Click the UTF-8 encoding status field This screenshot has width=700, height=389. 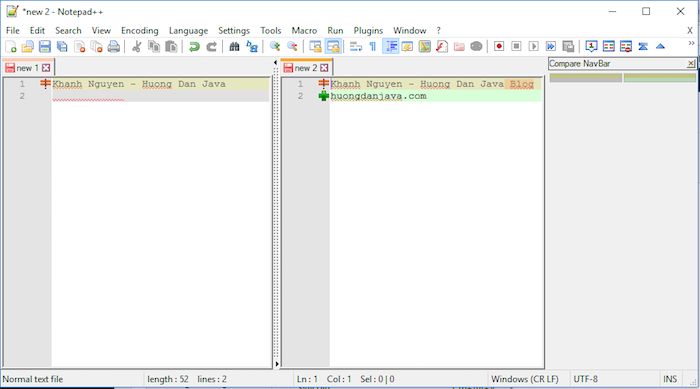tap(585, 379)
